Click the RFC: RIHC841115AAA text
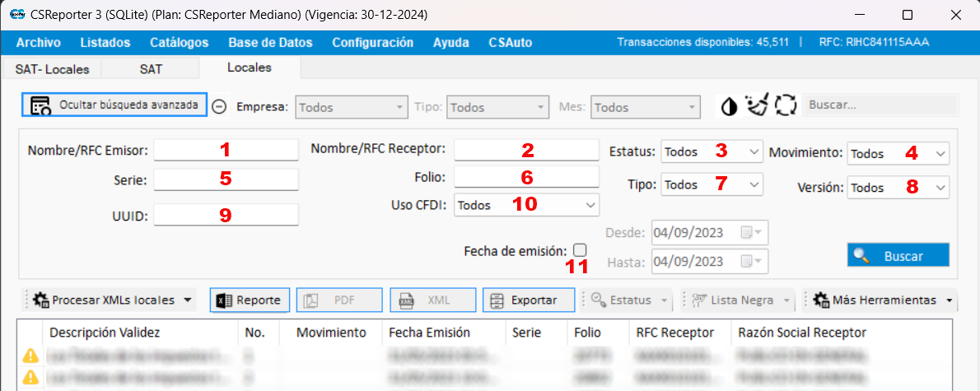 (x=874, y=43)
